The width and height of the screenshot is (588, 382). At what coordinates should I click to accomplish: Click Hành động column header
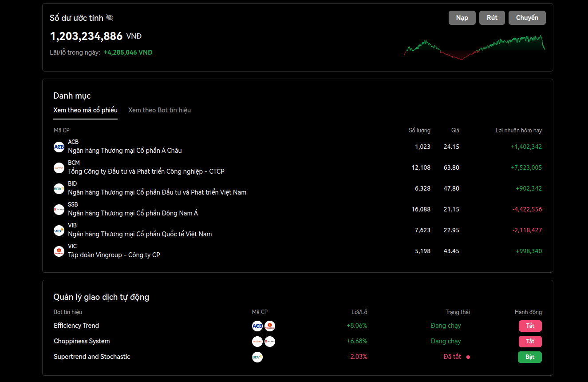[x=528, y=312]
